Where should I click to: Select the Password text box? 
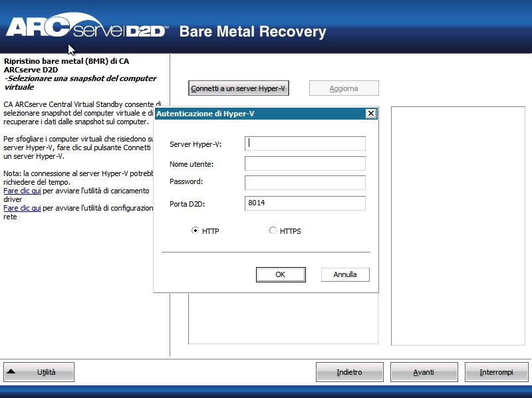click(x=305, y=183)
